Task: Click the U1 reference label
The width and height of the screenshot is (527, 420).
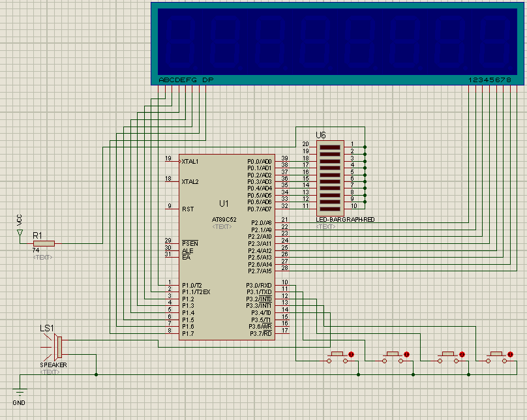Action: pos(224,203)
